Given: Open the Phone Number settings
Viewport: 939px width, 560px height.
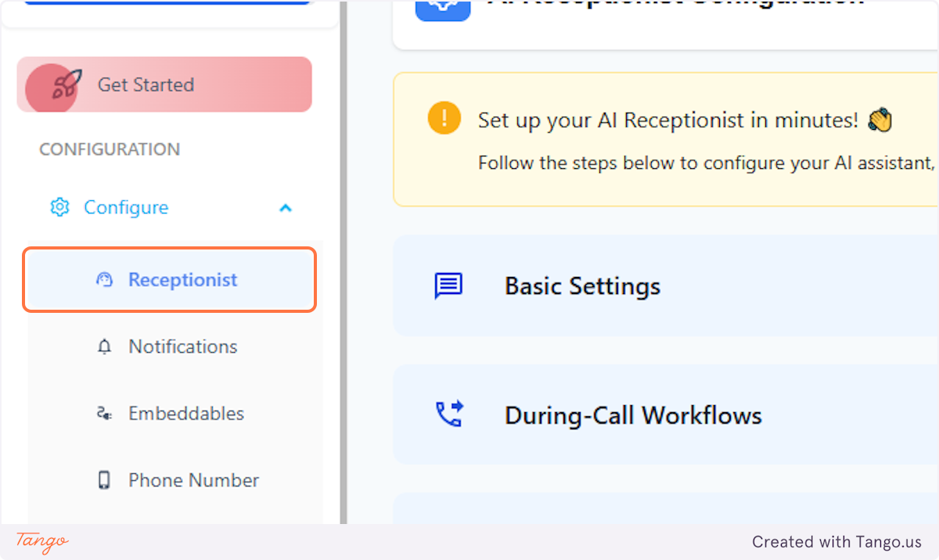Looking at the screenshot, I should click(x=192, y=479).
